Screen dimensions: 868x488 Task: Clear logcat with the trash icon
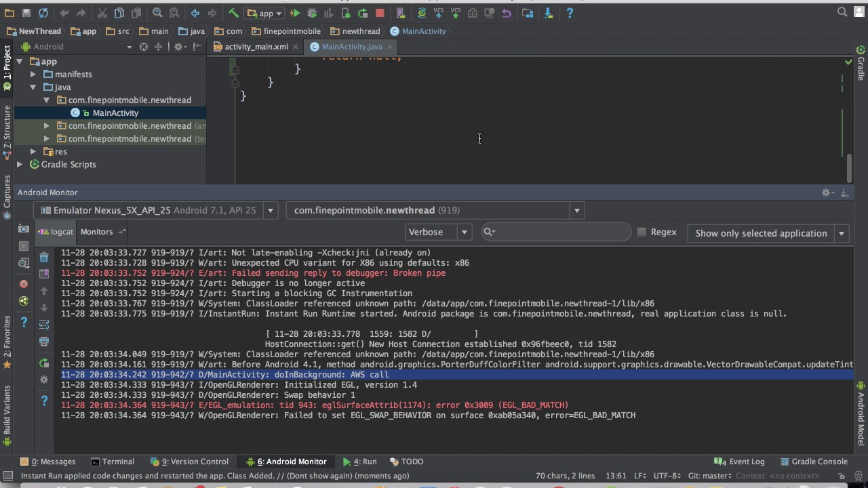(44, 258)
